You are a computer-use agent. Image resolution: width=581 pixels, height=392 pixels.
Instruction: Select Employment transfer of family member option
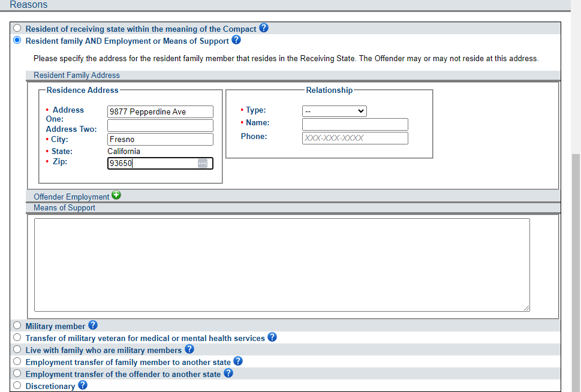17,361
